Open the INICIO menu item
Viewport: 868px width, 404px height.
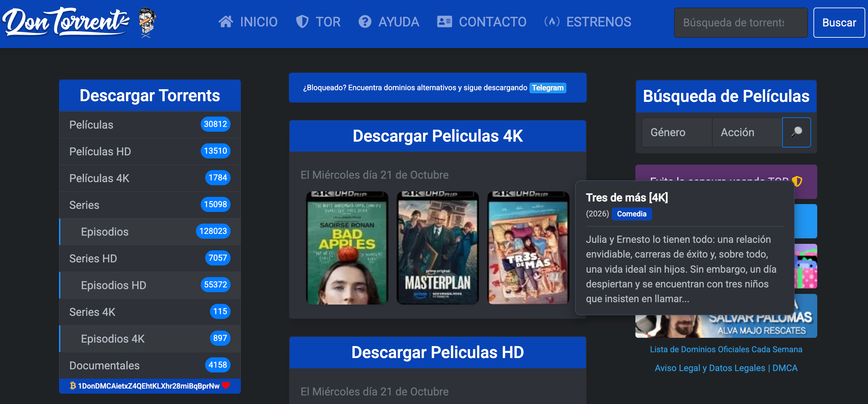248,22
